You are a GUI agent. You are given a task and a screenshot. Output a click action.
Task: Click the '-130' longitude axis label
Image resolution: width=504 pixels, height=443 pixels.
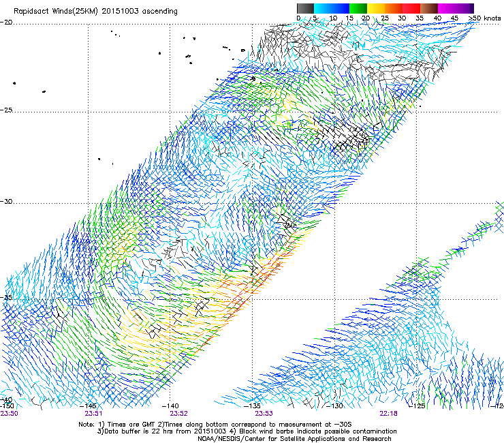point(334,406)
